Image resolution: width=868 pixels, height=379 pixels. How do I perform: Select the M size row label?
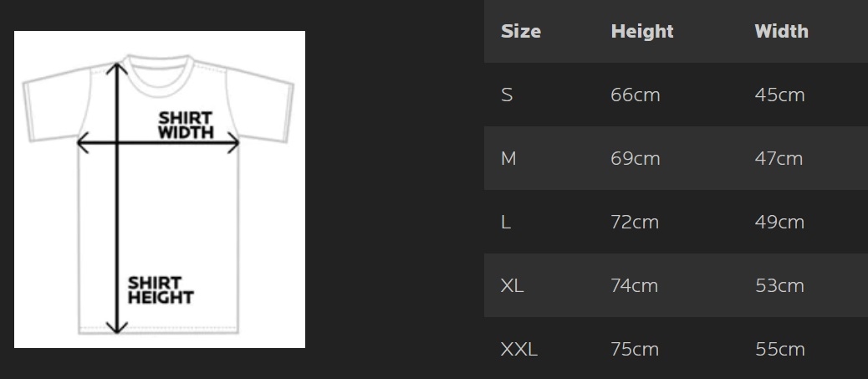point(508,159)
